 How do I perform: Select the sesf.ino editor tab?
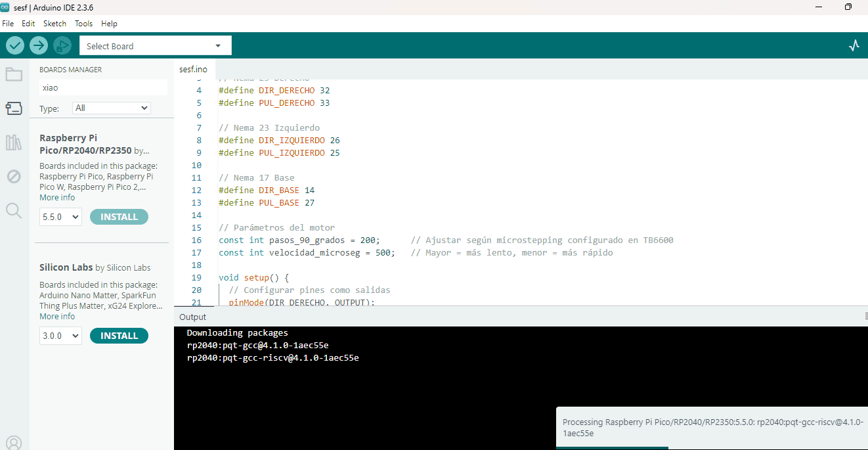(193, 69)
